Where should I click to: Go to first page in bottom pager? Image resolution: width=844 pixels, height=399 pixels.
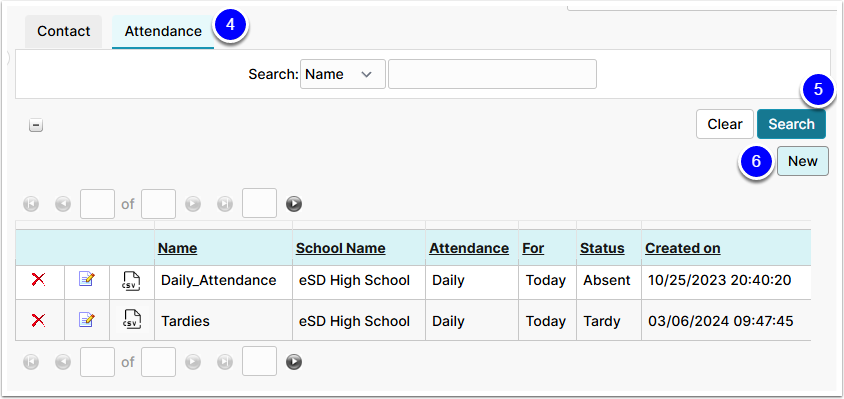tap(31, 362)
